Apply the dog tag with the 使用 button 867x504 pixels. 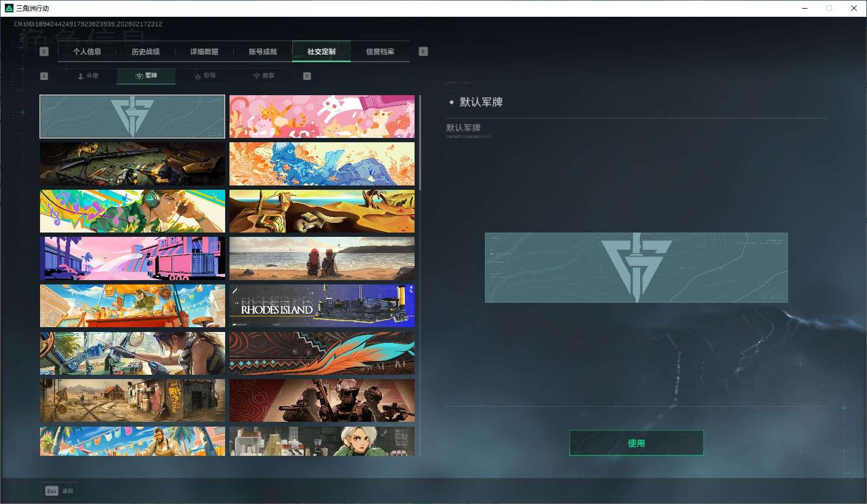[x=636, y=443]
